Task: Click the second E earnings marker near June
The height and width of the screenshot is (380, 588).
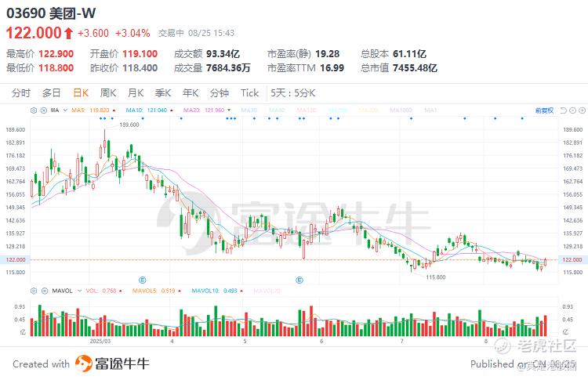Action: coord(299,280)
